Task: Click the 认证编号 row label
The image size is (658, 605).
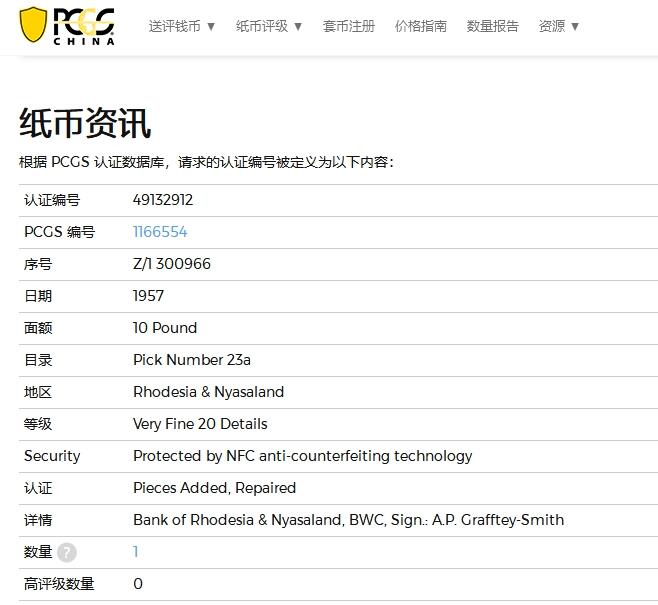Action: (52, 200)
